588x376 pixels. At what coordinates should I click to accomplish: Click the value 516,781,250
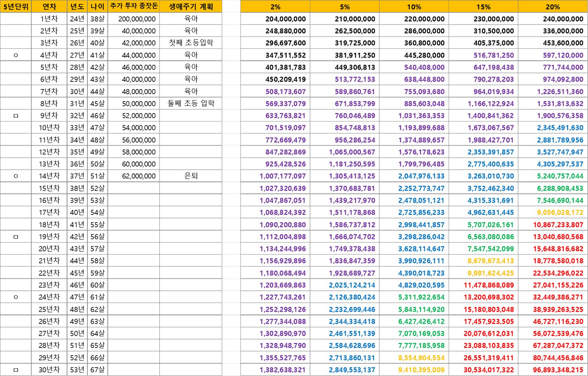click(494, 55)
